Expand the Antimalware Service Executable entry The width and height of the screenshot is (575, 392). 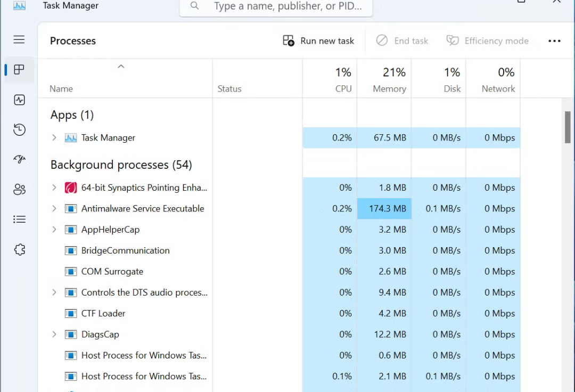tap(53, 208)
